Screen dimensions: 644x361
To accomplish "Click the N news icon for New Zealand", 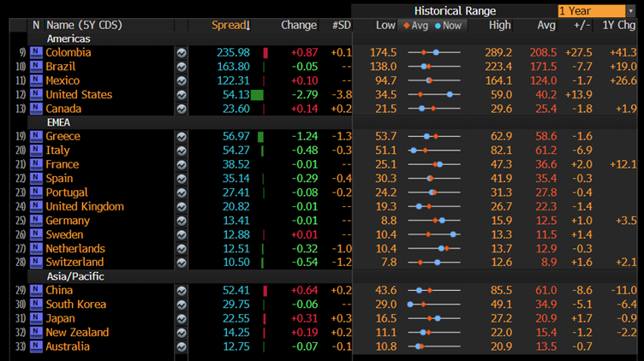I will (x=36, y=332).
